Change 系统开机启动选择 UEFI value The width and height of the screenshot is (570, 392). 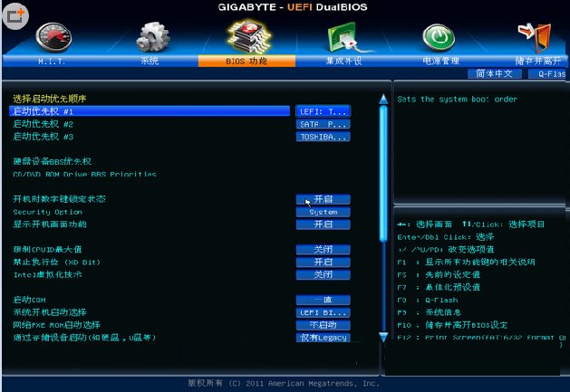coord(323,312)
